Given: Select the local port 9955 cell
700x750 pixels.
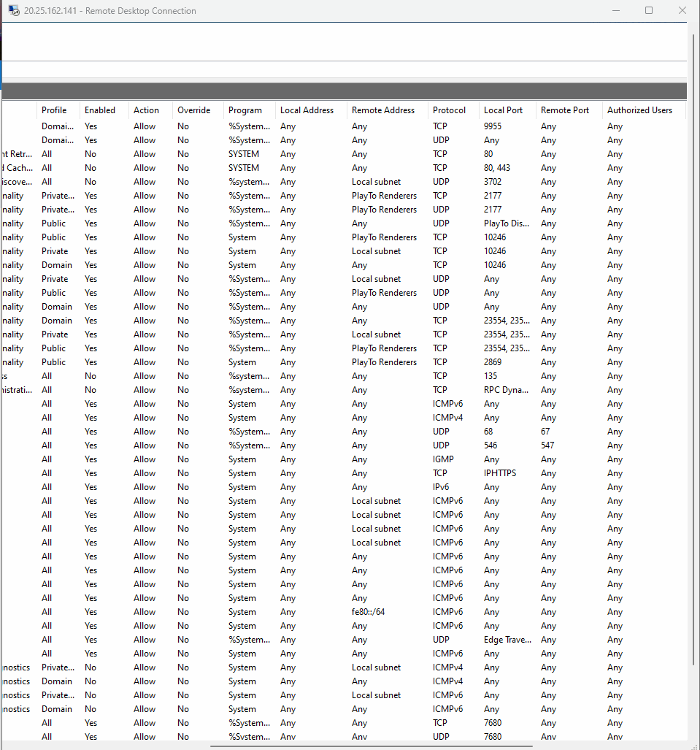Looking at the screenshot, I should (493, 126).
